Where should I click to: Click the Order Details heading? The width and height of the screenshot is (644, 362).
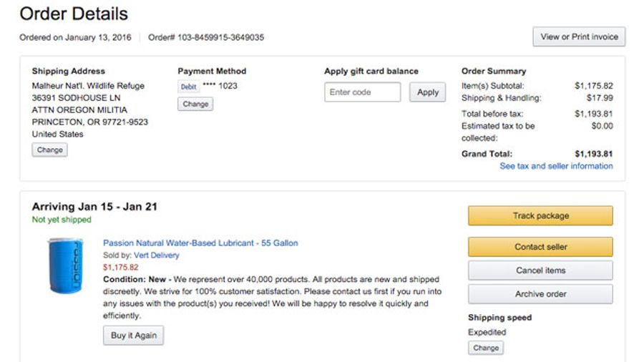coord(74,14)
